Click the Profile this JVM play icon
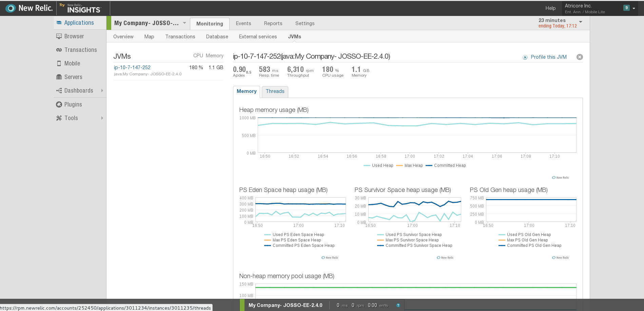644x311 pixels. point(525,57)
